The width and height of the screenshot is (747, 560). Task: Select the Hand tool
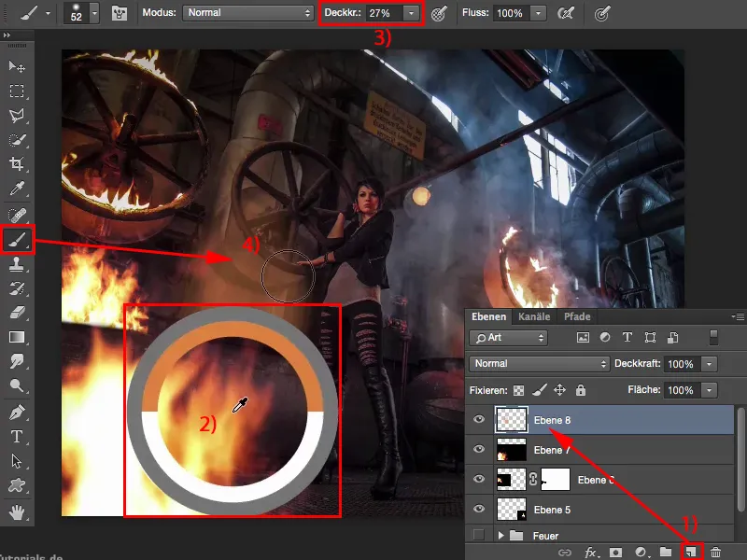coord(17,512)
